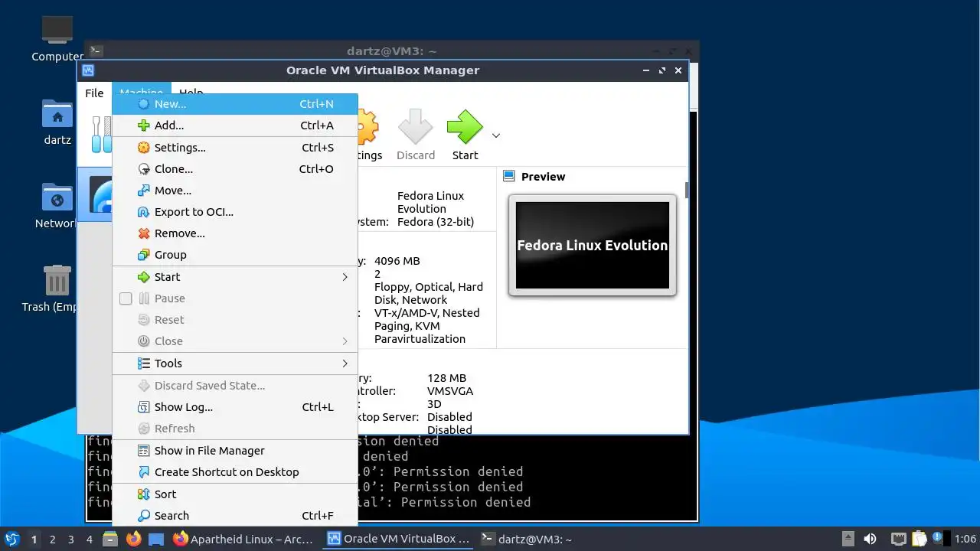
Task: Select Export to OCI... entry
Action: 235,212
